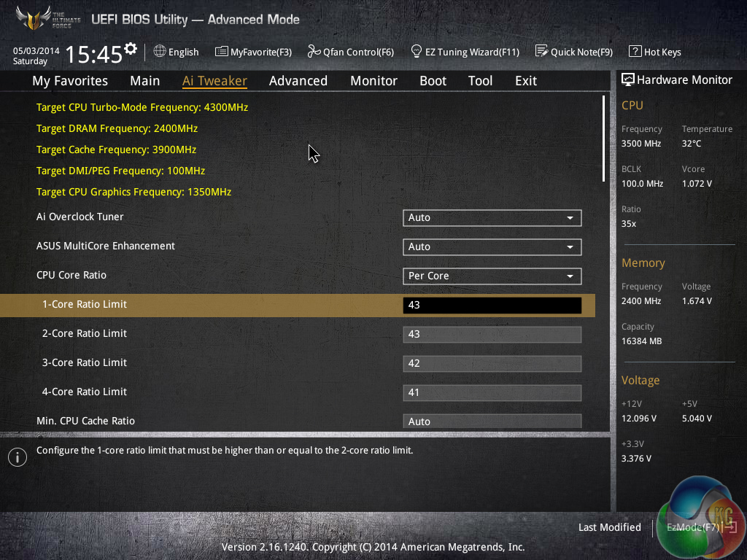Click the +5V reading 5.040 V

click(x=697, y=419)
